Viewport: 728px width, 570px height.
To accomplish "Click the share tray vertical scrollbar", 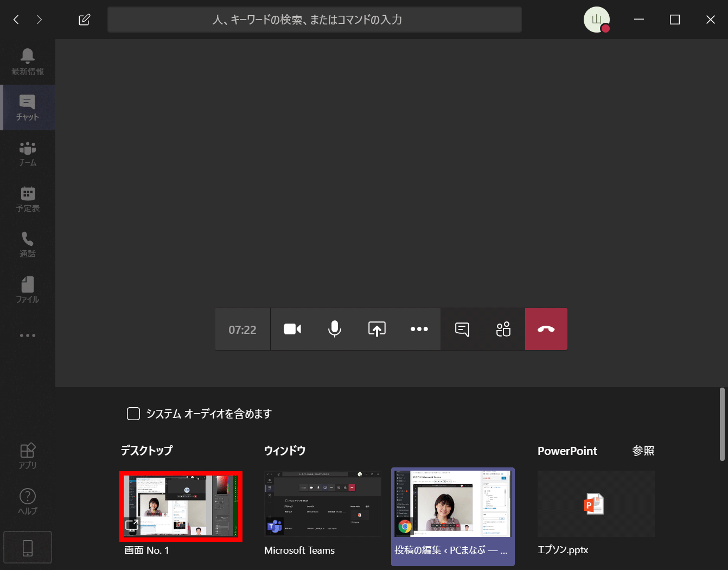I will click(722, 424).
